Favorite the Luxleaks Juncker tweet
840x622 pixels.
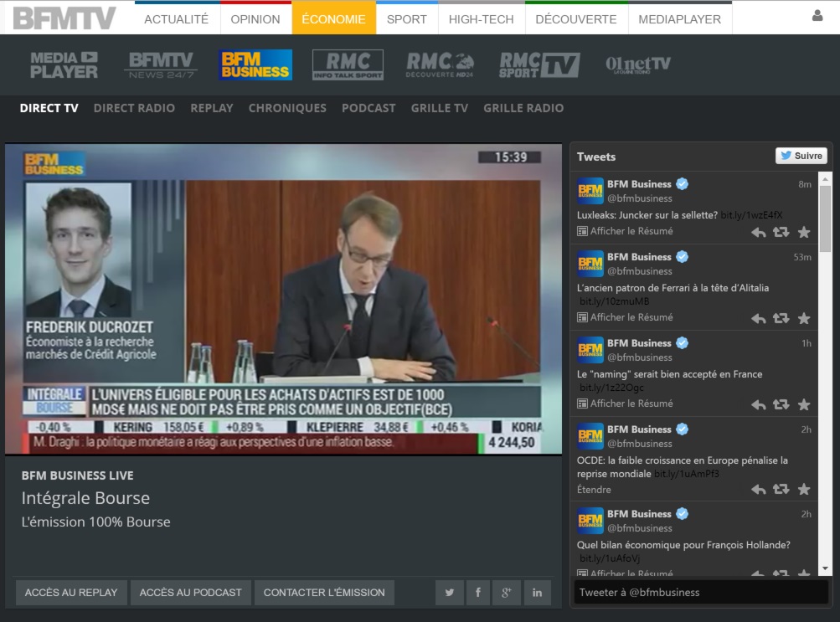point(804,233)
